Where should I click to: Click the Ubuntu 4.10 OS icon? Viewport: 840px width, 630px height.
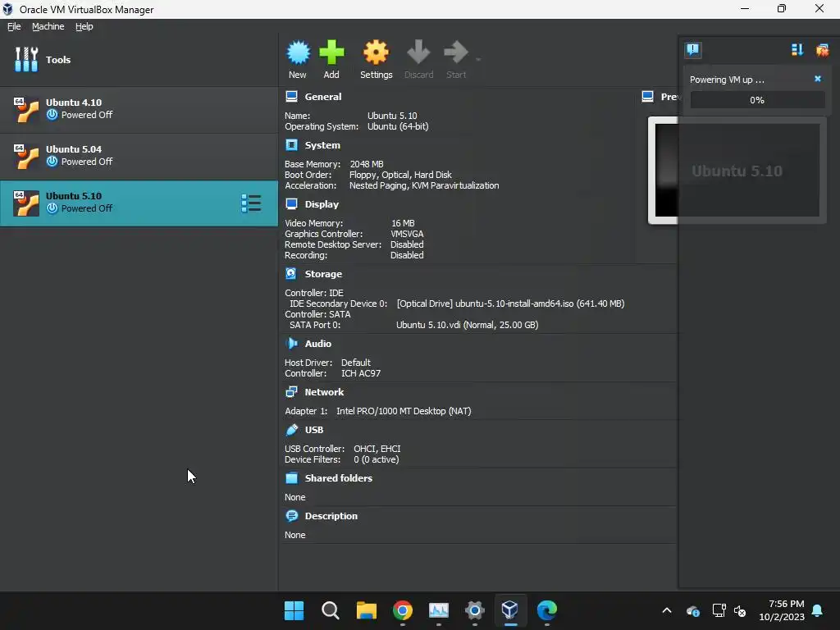tap(26, 110)
